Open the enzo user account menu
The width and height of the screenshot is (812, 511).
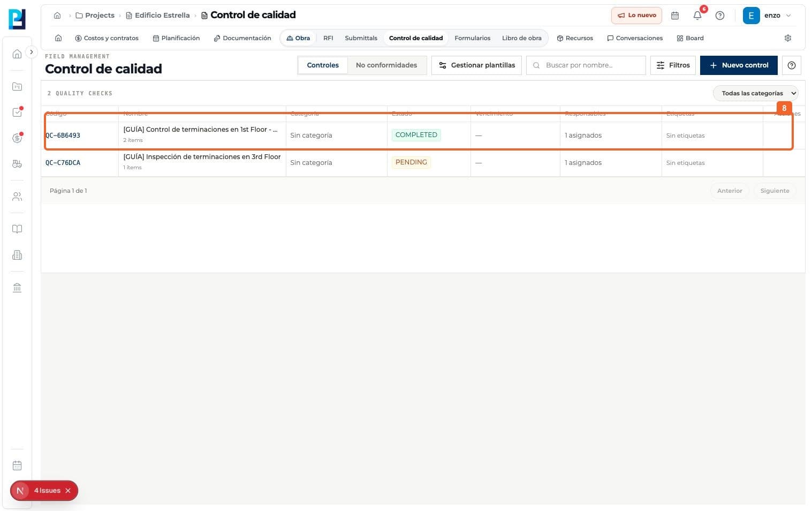(x=768, y=16)
